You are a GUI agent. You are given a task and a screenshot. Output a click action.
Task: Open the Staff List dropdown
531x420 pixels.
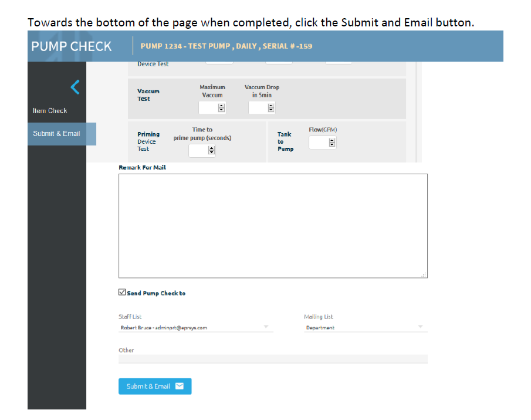196,327
